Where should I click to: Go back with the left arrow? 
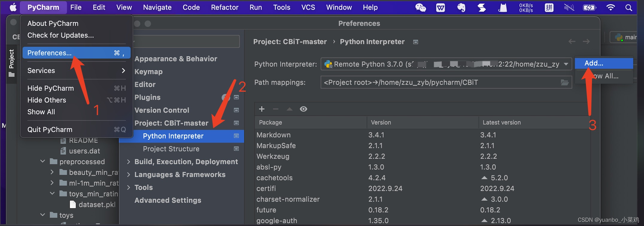[x=572, y=42]
